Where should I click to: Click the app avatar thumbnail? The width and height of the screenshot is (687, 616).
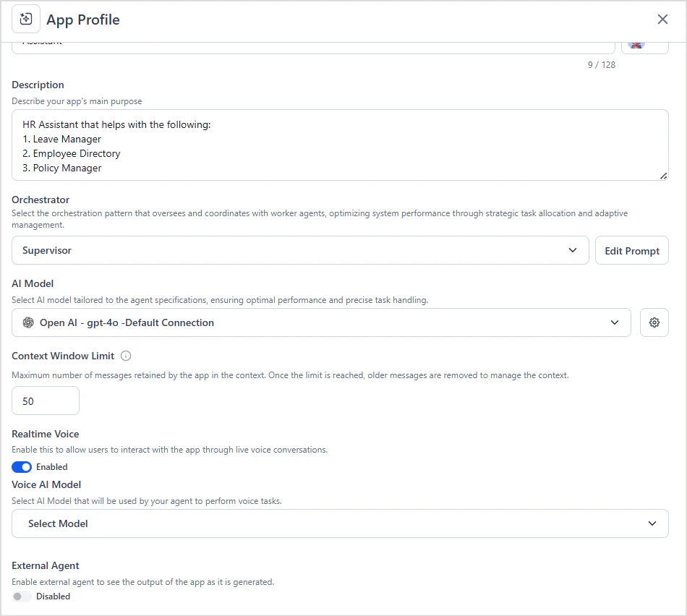click(x=644, y=43)
